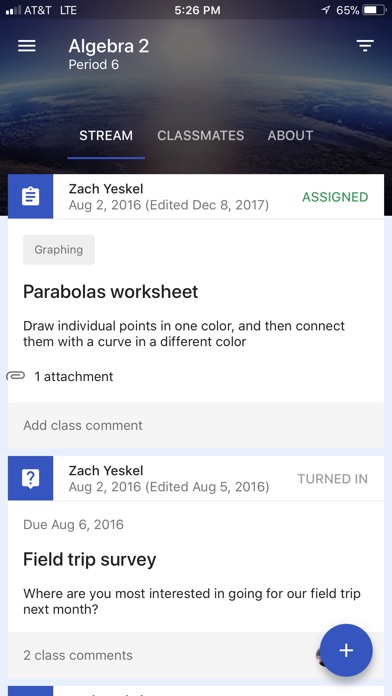Switch to the ABOUT tab

point(290,135)
